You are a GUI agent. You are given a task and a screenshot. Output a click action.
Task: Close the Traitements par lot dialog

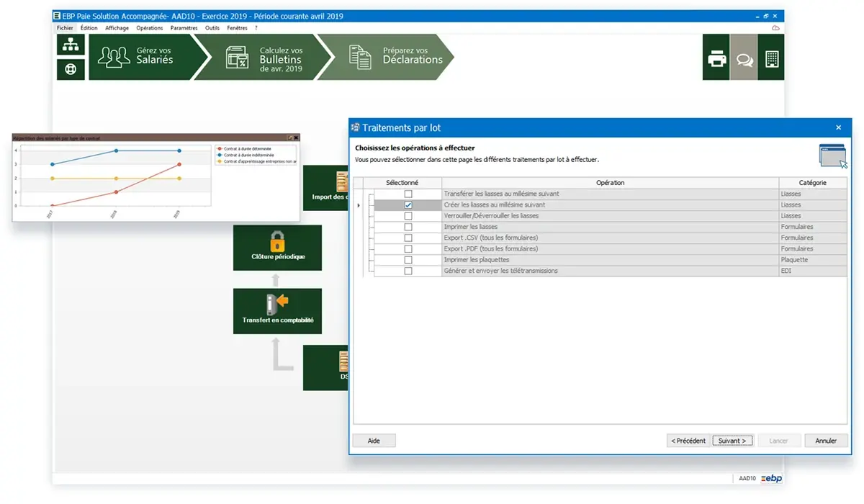[838, 127]
